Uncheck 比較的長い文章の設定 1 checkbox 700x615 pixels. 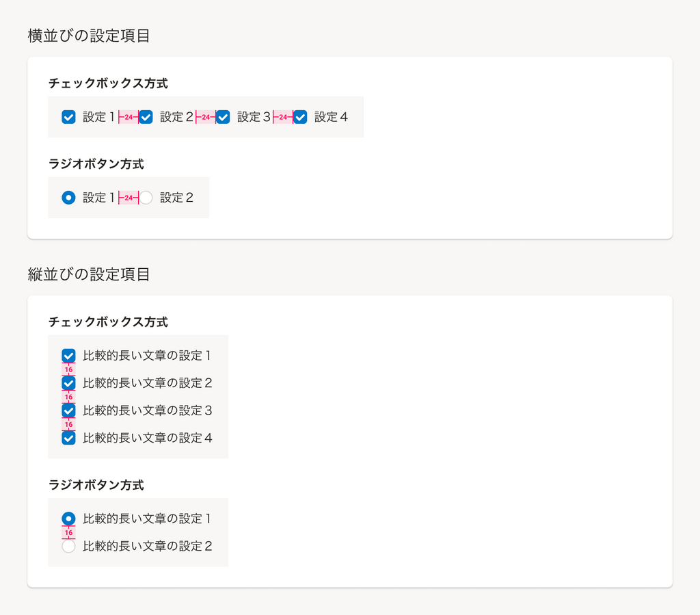[68, 356]
